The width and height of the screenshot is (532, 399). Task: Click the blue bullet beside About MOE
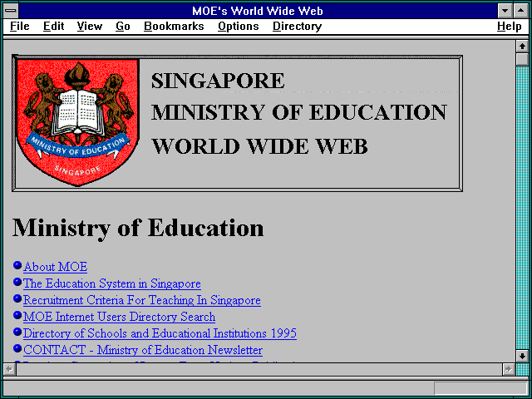coord(17,265)
